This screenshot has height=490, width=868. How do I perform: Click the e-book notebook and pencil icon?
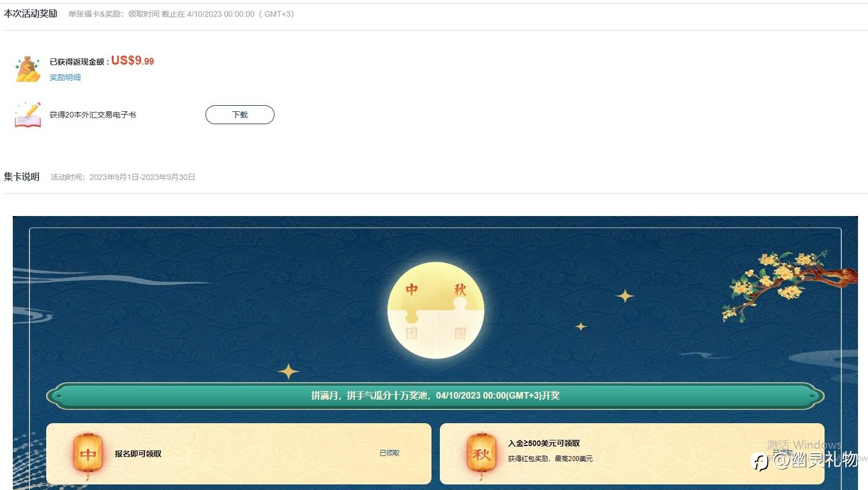pyautogui.click(x=28, y=115)
